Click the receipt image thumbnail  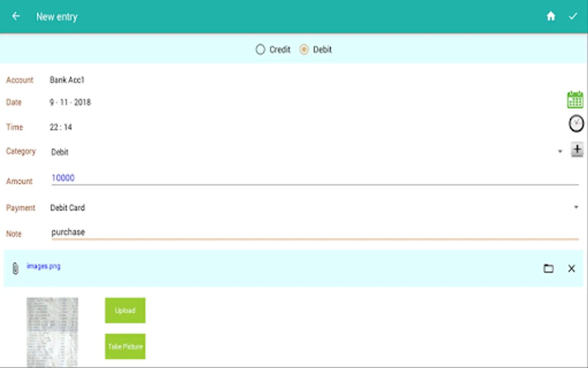52,331
